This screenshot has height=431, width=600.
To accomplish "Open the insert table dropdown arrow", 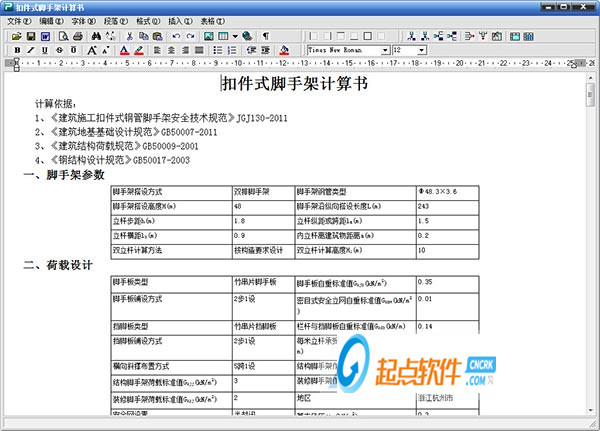I will pyautogui.click(x=235, y=36).
